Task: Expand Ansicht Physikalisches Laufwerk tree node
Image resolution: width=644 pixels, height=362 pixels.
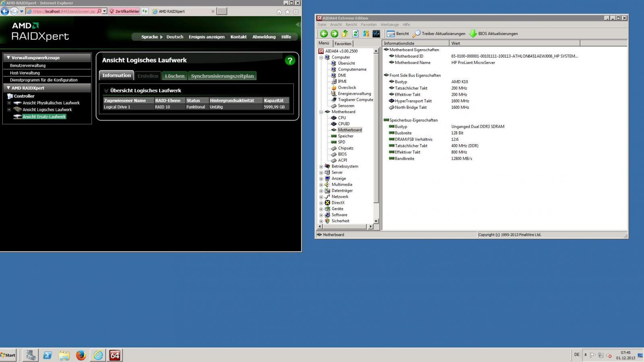Action: 9,103
